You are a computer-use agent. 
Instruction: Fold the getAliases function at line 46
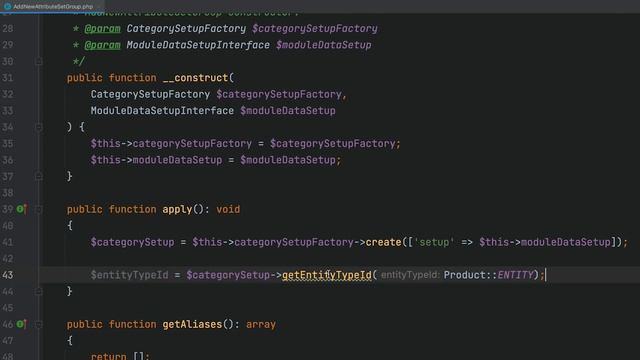[x=38, y=324]
